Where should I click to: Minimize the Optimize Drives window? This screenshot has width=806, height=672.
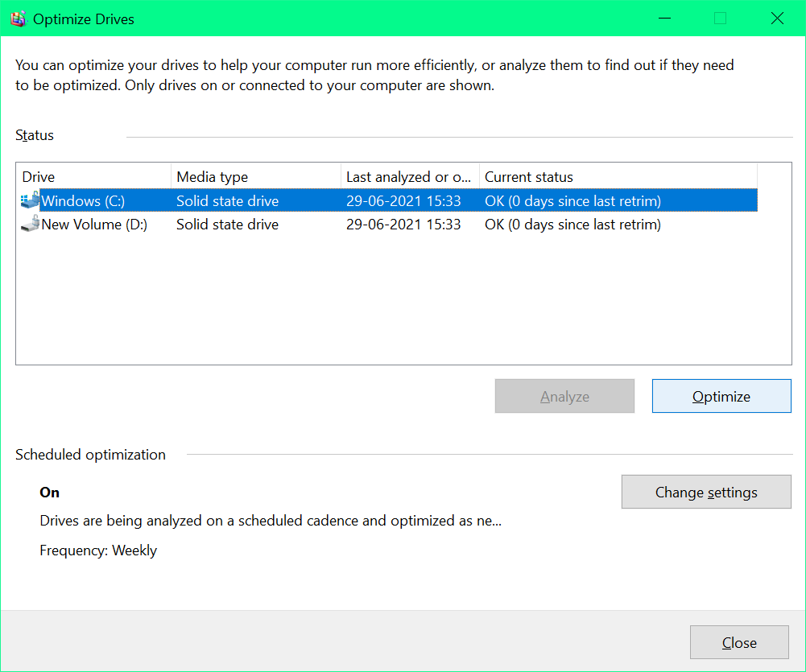coord(664,19)
